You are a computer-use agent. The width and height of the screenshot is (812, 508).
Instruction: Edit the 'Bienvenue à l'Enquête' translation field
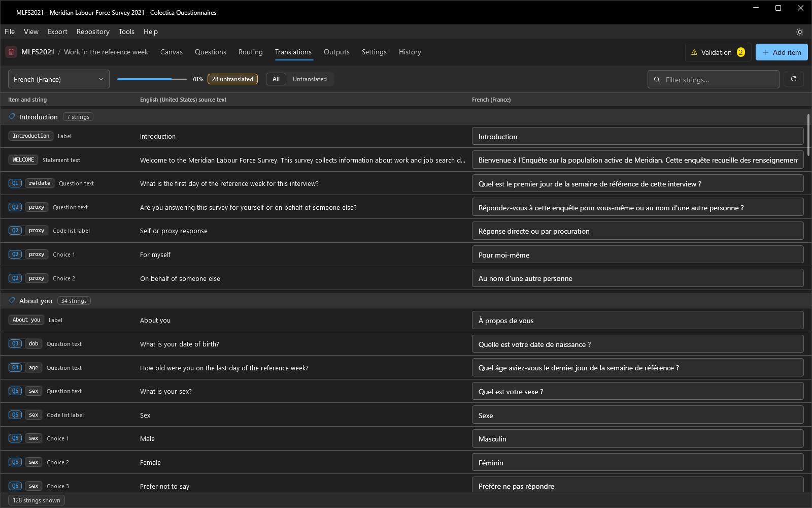(638, 160)
